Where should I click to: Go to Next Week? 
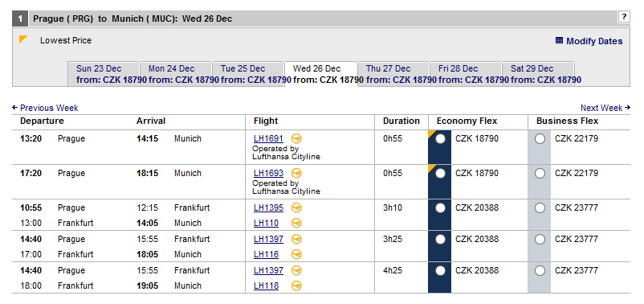605,108
